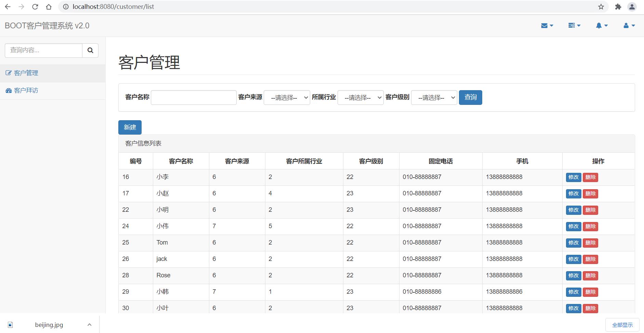644x333 pixels.
Task: Click 删除 for customer Tom
Action: [x=590, y=243]
